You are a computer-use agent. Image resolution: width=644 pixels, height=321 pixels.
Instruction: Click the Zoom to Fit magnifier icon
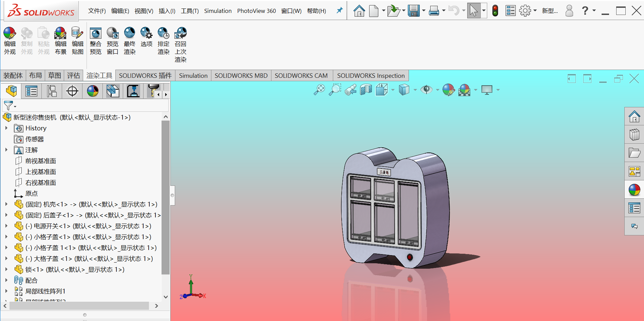pyautogui.click(x=319, y=90)
